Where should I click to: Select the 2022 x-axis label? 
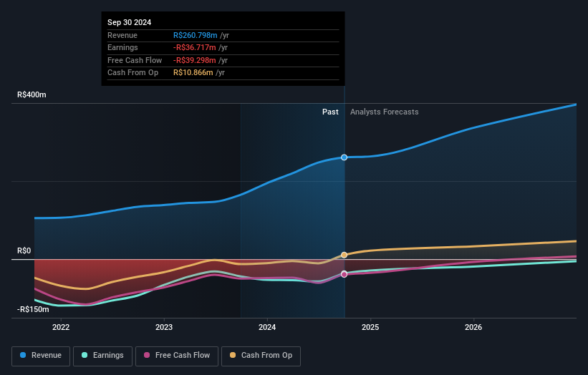pos(61,327)
